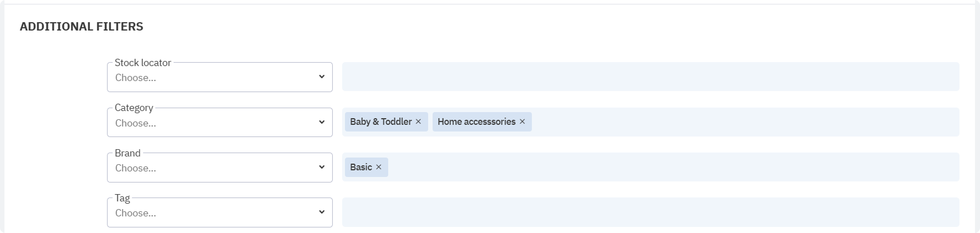This screenshot has width=980, height=233.
Task: Click the Tag field label
Action: coord(122,198)
